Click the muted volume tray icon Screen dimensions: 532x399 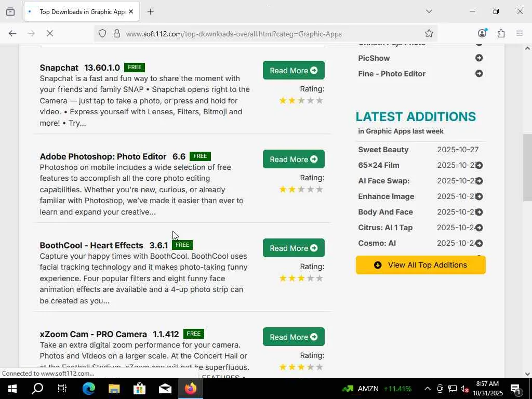click(464, 389)
